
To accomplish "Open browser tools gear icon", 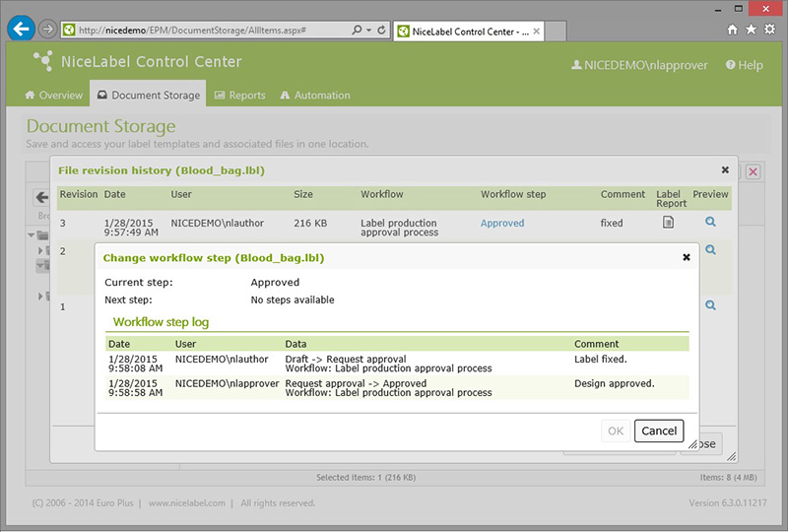I will coord(769,30).
